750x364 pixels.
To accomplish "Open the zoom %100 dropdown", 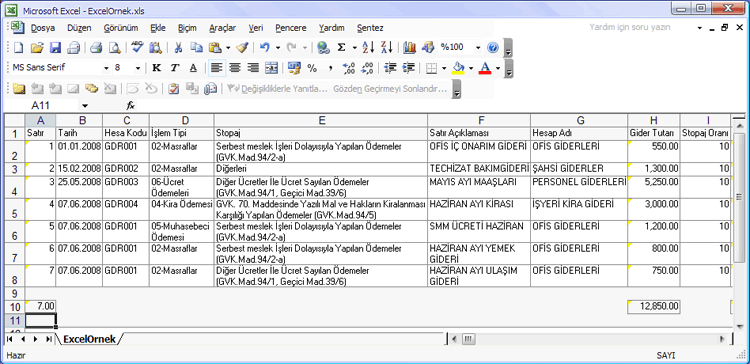I will coord(478,47).
